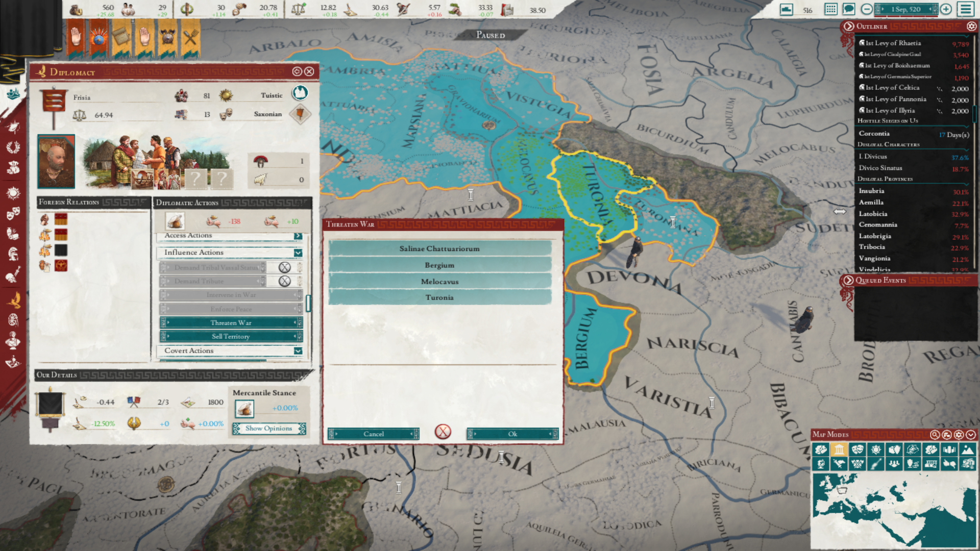
Task: Open the sun religion tab in left sidebar
Action: tap(13, 193)
